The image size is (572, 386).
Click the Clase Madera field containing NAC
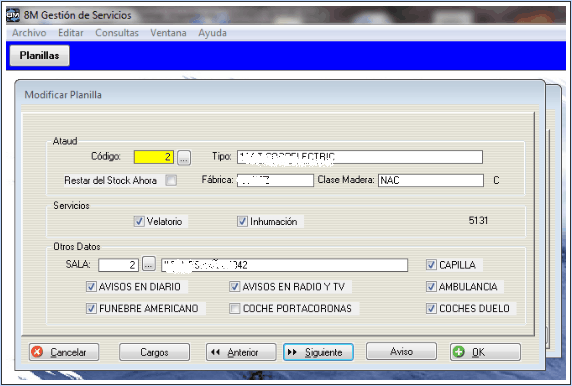pos(431,180)
